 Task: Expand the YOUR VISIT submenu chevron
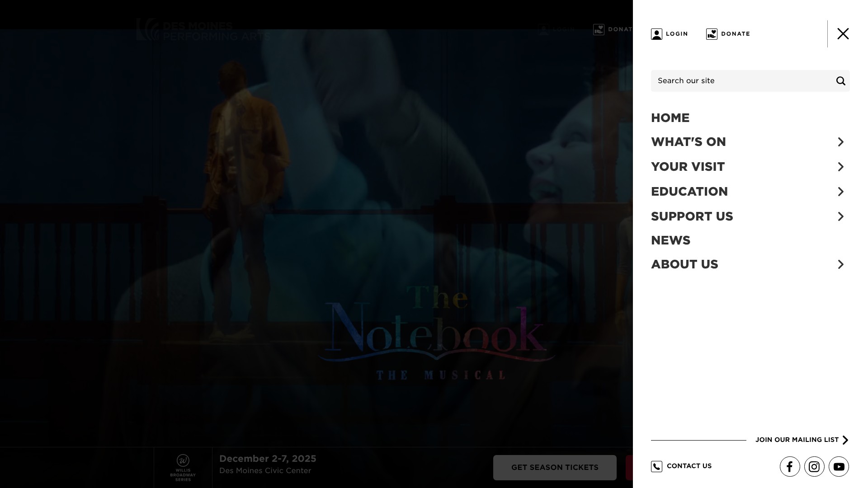tap(840, 167)
